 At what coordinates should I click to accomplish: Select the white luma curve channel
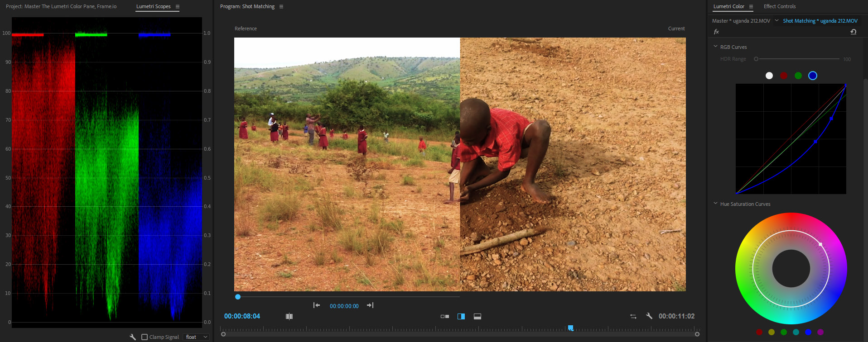[769, 76]
